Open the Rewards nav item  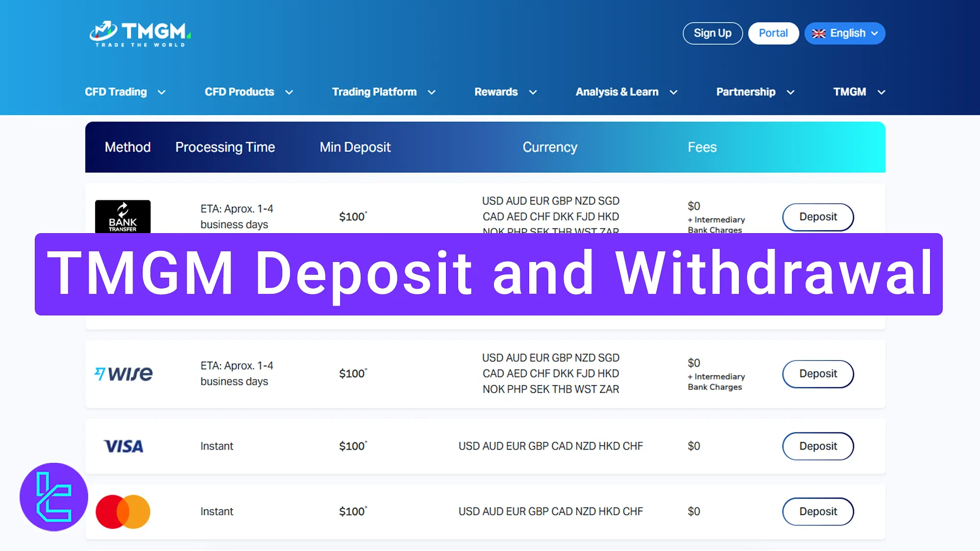coord(496,92)
